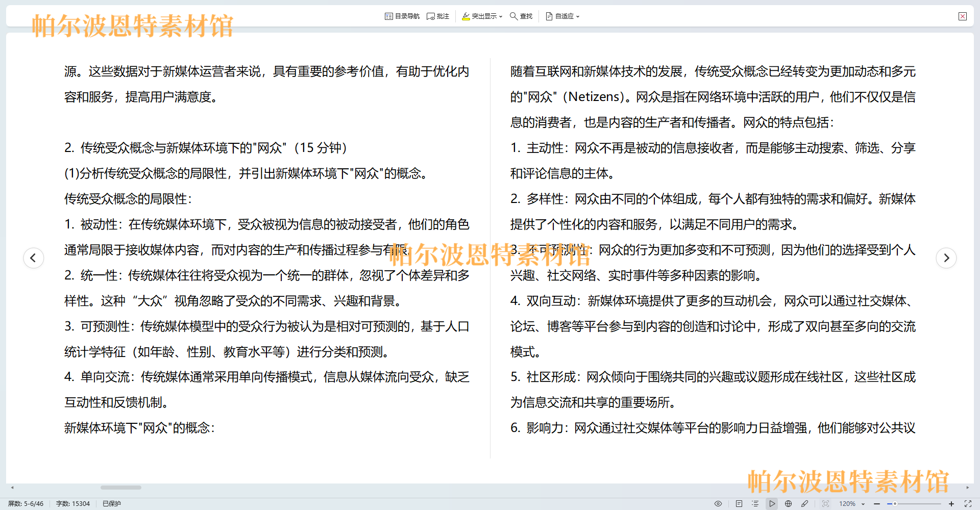Screen dimensions: 980x510
Task: Click the fit-page focus icon
Action: [x=825, y=503]
